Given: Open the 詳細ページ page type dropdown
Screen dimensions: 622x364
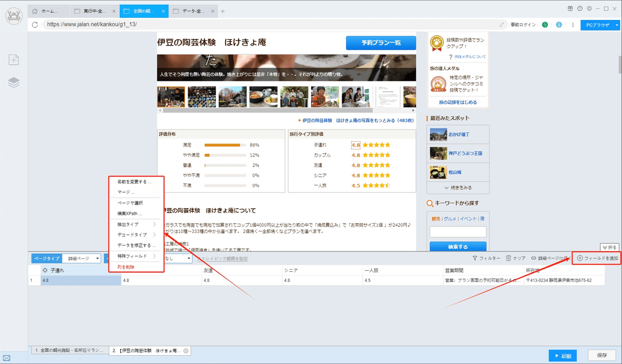Looking at the screenshot, I should click(x=82, y=258).
